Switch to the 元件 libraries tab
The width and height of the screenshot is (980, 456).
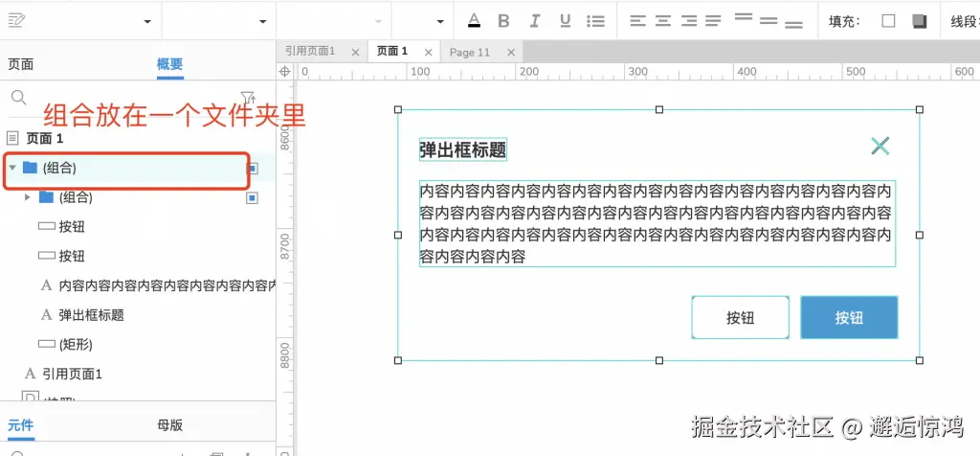[x=21, y=426]
